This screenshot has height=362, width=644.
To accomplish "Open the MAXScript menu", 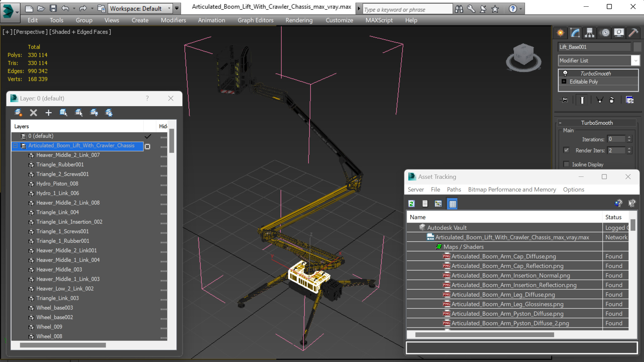I will [379, 20].
